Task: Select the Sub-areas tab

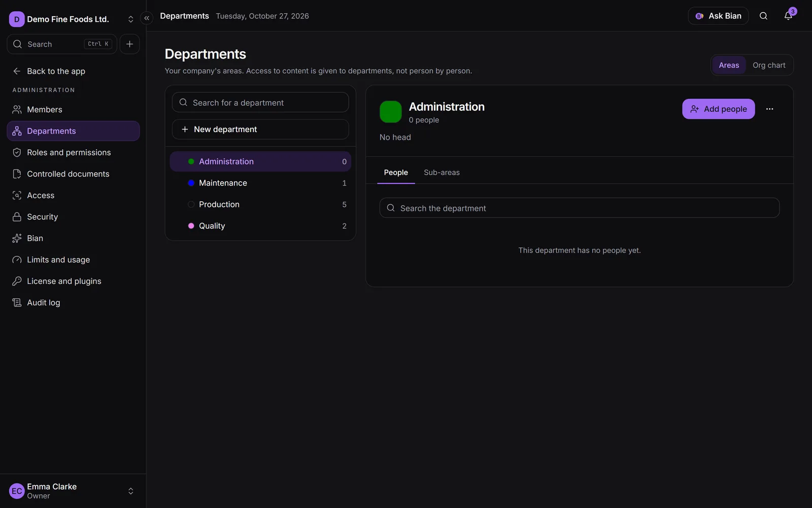Action: click(442, 173)
